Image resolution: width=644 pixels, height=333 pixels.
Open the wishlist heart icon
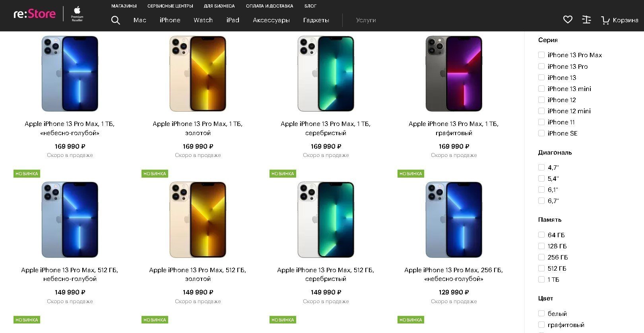tap(568, 19)
